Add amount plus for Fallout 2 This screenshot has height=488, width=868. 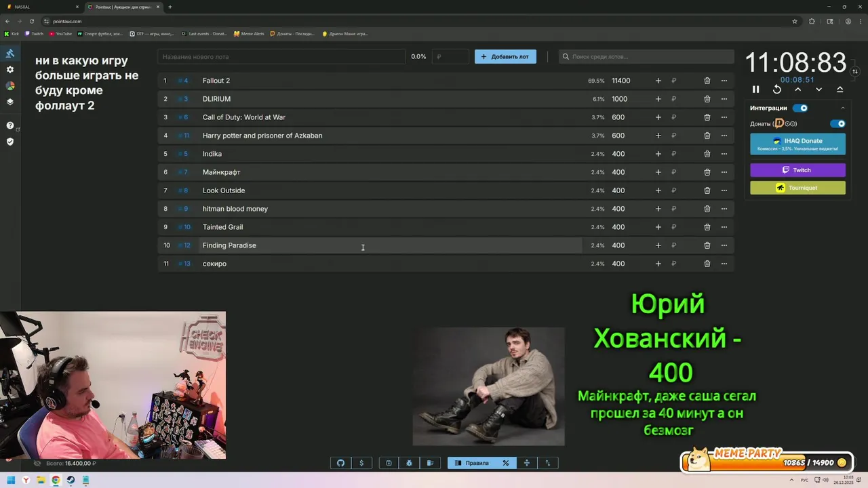pyautogui.click(x=658, y=81)
